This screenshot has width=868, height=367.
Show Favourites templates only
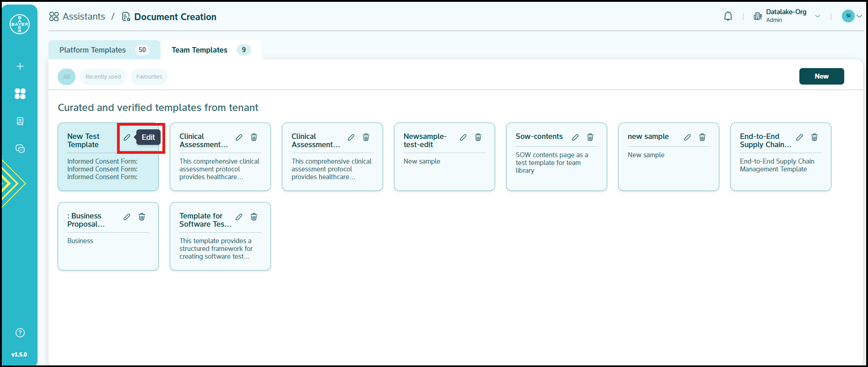tap(149, 77)
